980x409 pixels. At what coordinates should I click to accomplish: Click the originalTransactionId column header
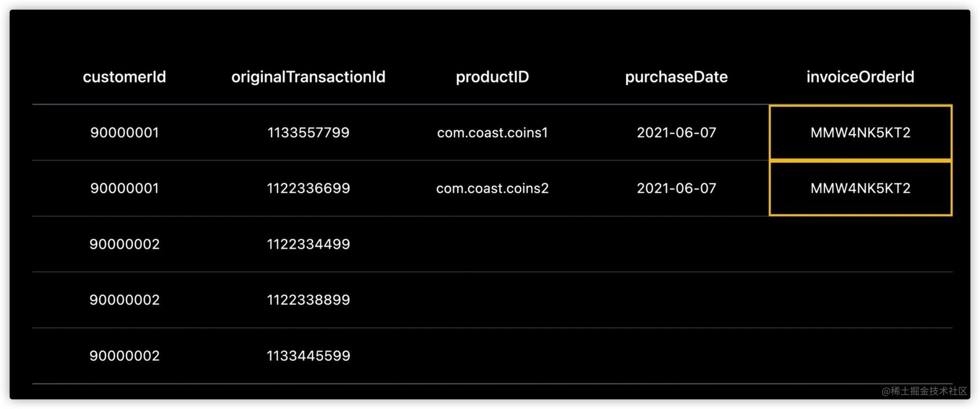pyautogui.click(x=308, y=77)
